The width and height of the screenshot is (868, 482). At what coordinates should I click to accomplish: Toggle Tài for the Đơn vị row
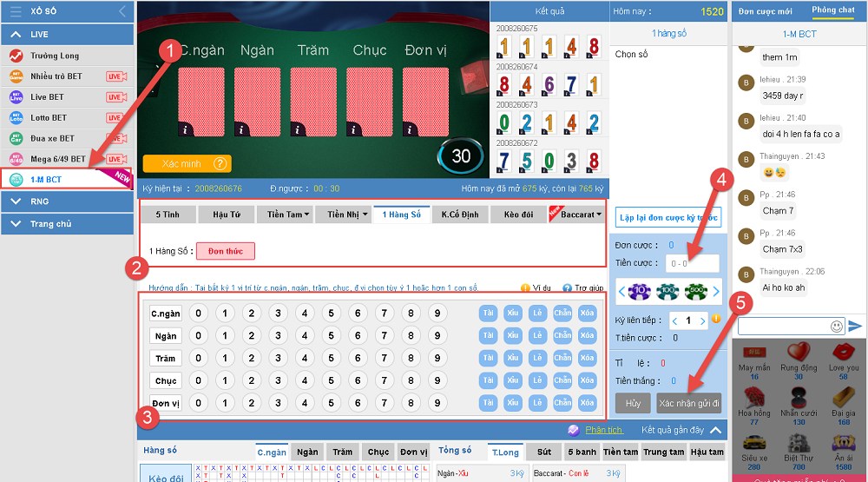[x=489, y=403]
